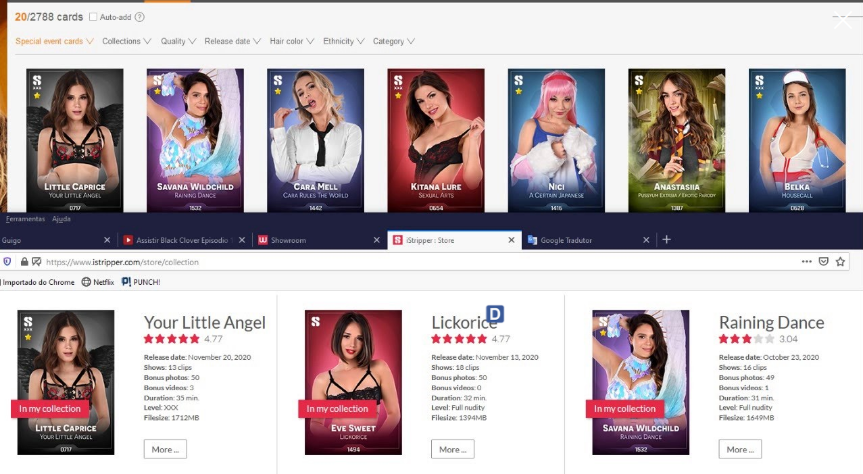Bookmark this page with the star icon
863x474 pixels.
[840, 262]
